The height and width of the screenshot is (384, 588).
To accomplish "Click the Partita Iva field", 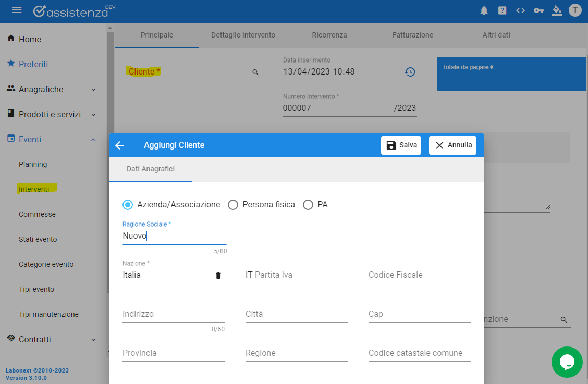I will tap(296, 275).
